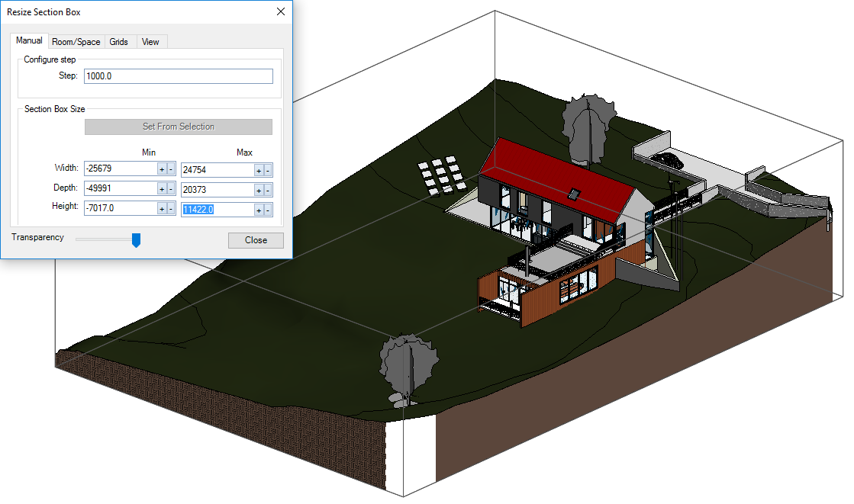Click the Transparency slider handle
Image resolution: width=854 pixels, height=504 pixels.
point(136,240)
